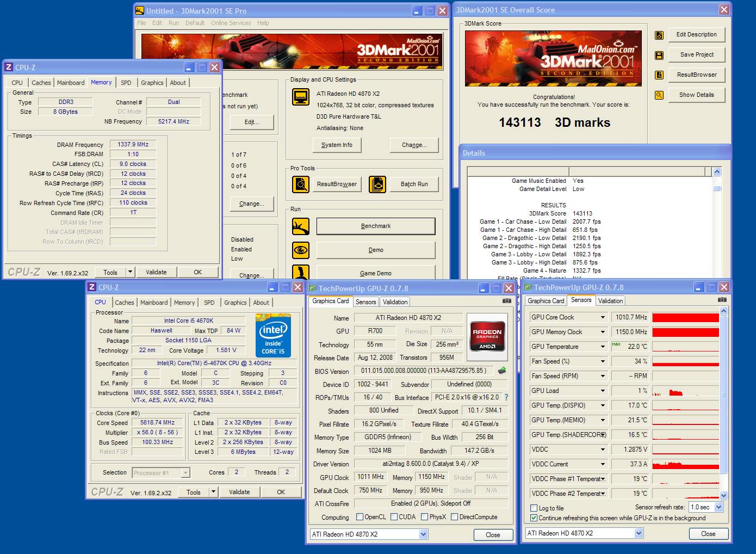
Task: Click the System Info button
Action: tap(337, 145)
